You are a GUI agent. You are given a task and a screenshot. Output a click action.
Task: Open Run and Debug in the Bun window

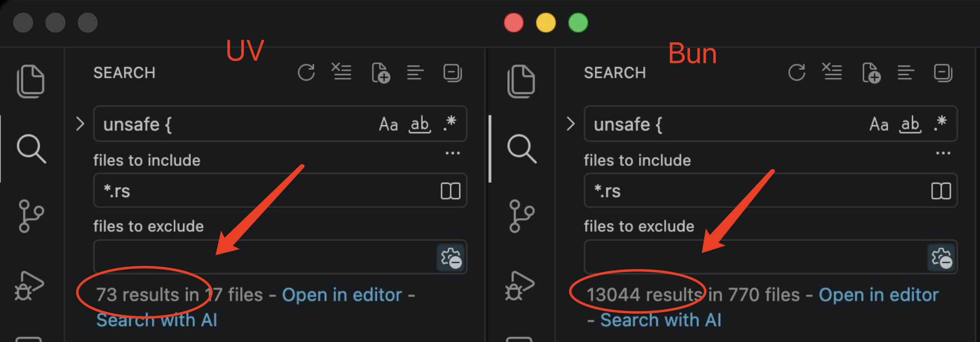click(520, 286)
